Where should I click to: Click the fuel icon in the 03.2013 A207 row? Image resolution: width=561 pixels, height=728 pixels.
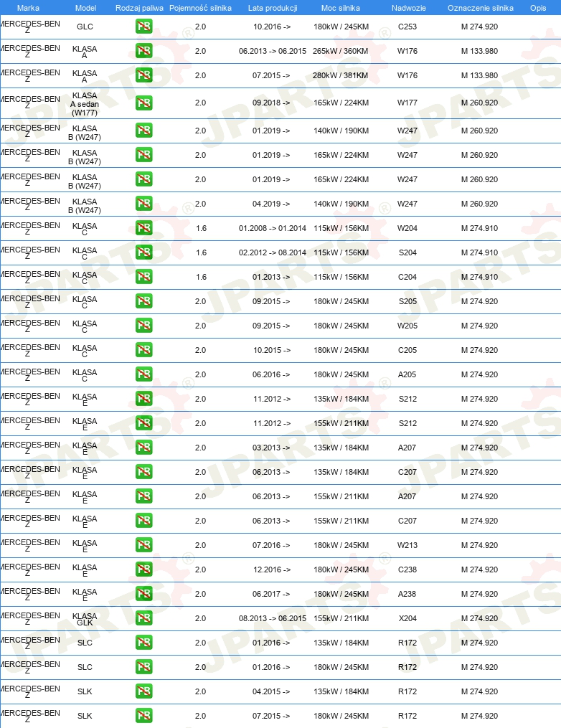coord(144,447)
